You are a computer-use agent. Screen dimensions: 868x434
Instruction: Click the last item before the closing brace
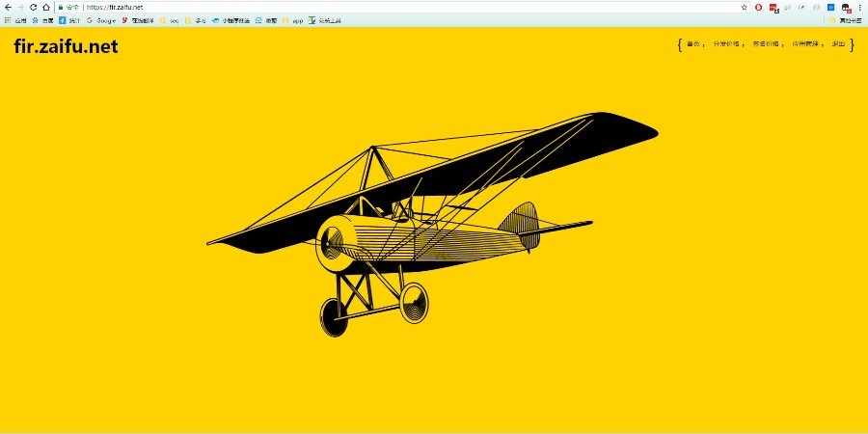click(838, 44)
